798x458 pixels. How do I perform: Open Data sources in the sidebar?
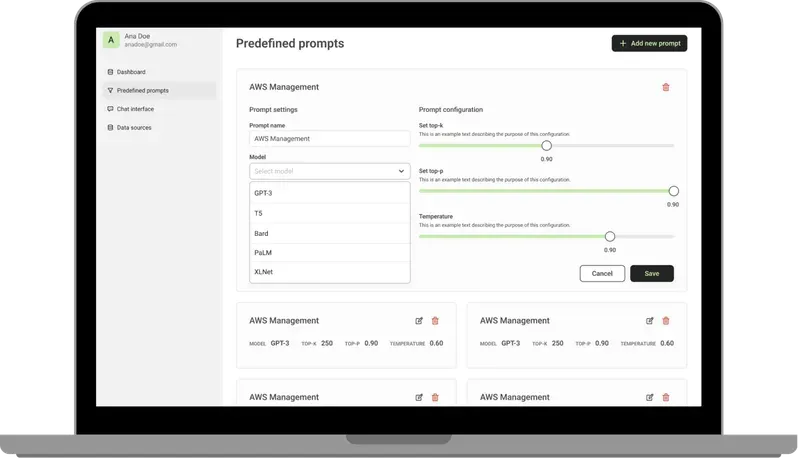pyautogui.click(x=134, y=128)
